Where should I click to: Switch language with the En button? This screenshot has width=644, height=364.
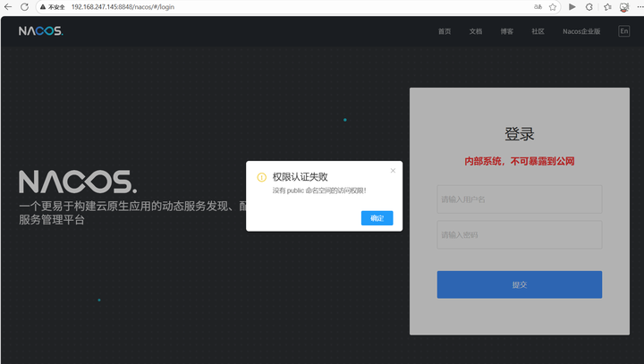[624, 31]
